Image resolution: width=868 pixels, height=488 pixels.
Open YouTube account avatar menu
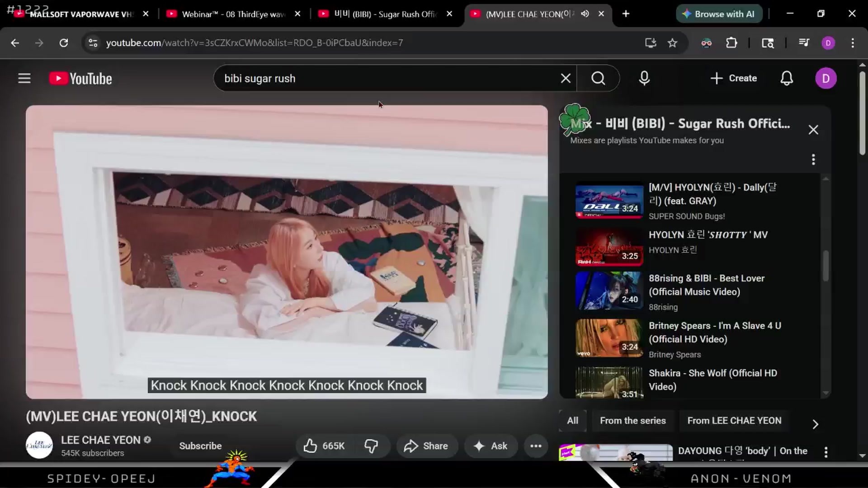point(826,79)
